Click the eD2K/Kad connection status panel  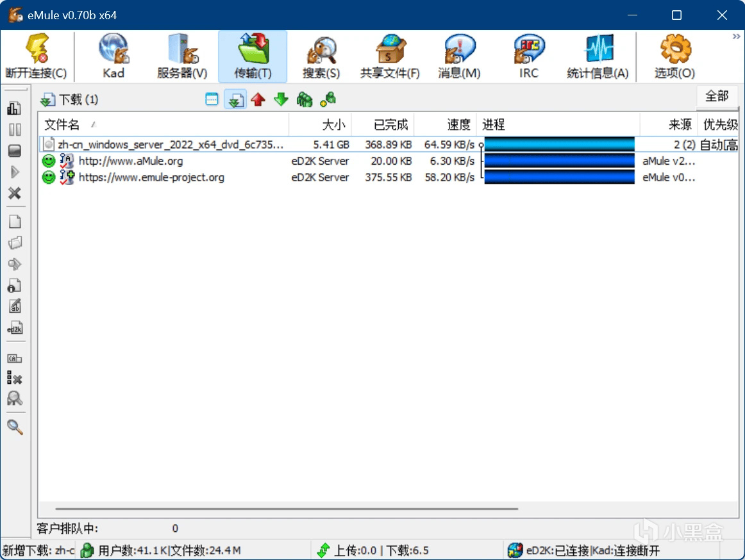(612, 550)
